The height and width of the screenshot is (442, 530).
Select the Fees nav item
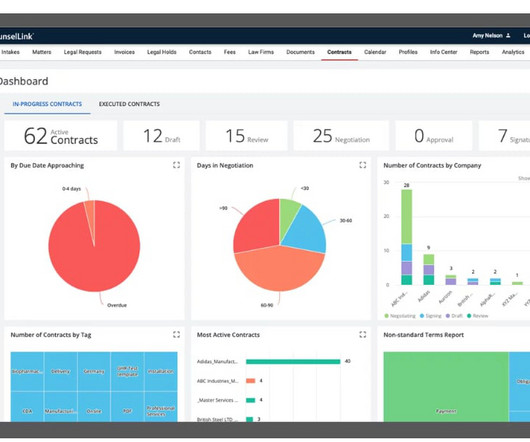point(230,52)
